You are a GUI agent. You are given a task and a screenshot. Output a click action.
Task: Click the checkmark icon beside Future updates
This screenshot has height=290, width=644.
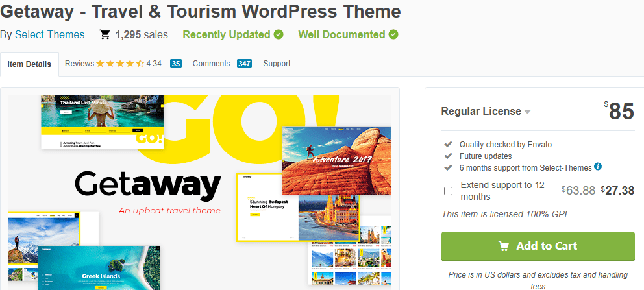tap(448, 156)
